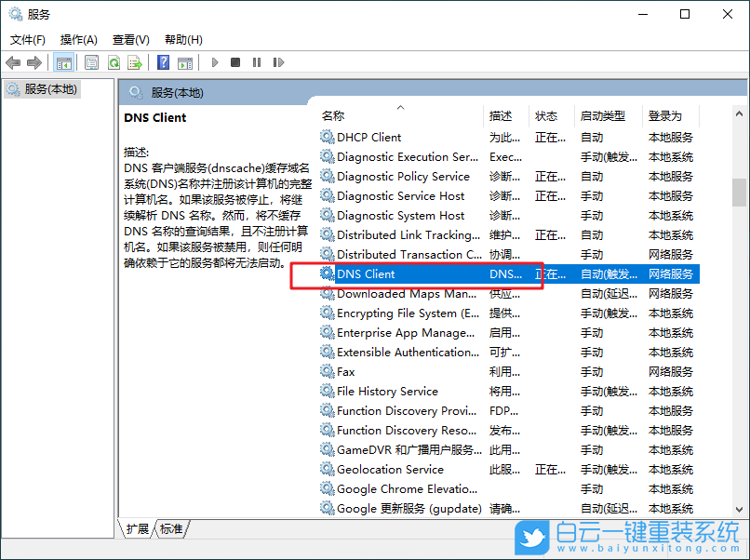
Task: Toggle the console tree pane icon
Action: pos(62,62)
